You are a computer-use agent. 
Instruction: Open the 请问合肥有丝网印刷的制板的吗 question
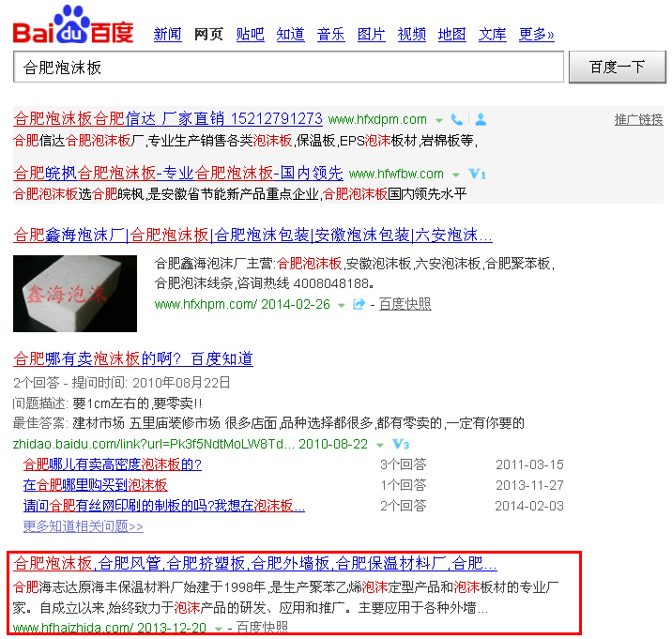[164, 506]
